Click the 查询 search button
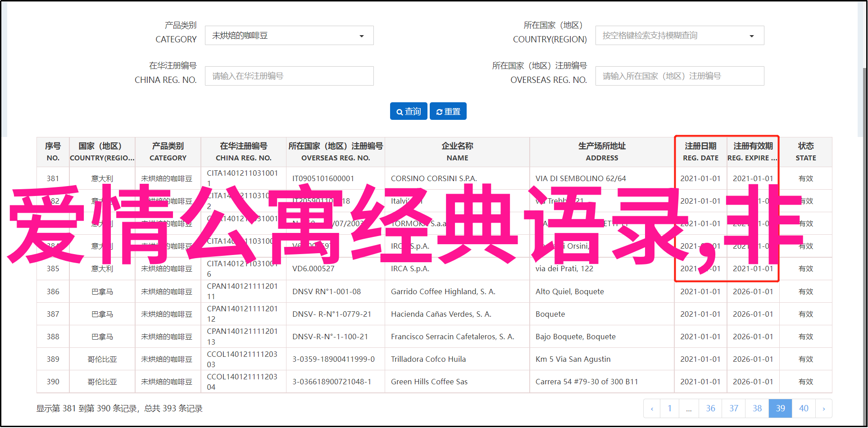Viewport: 868px width, 428px height. click(409, 111)
